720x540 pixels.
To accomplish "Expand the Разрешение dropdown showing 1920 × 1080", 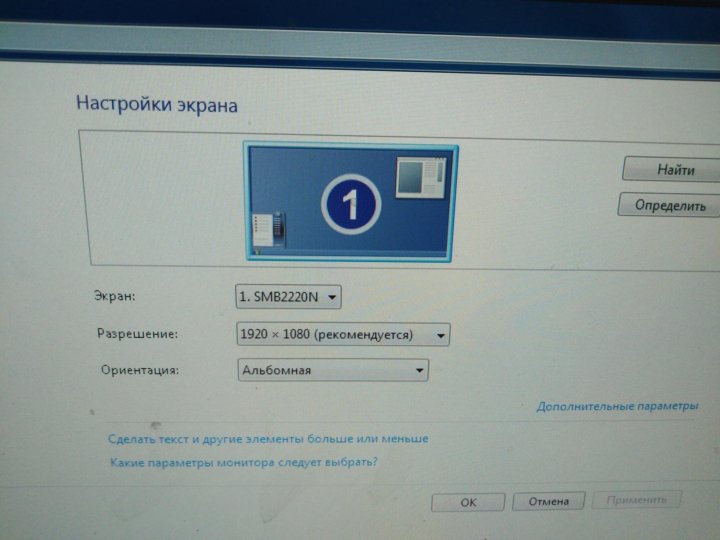I will (x=341, y=335).
